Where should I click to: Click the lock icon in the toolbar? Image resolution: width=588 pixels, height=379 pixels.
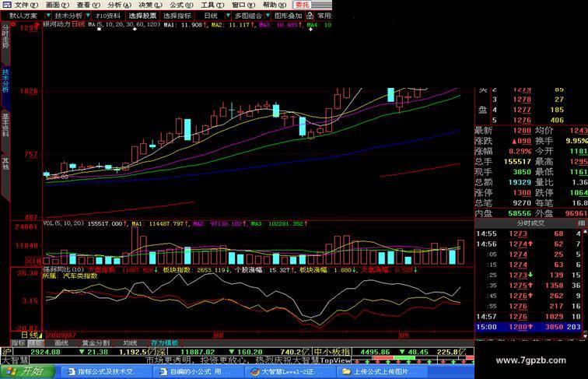click(x=310, y=16)
